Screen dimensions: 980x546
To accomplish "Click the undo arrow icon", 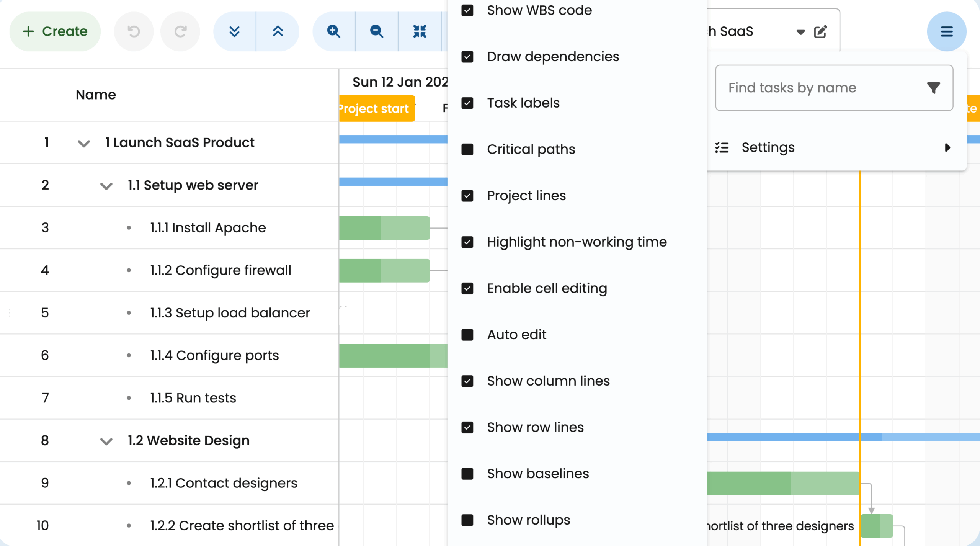I will (134, 31).
